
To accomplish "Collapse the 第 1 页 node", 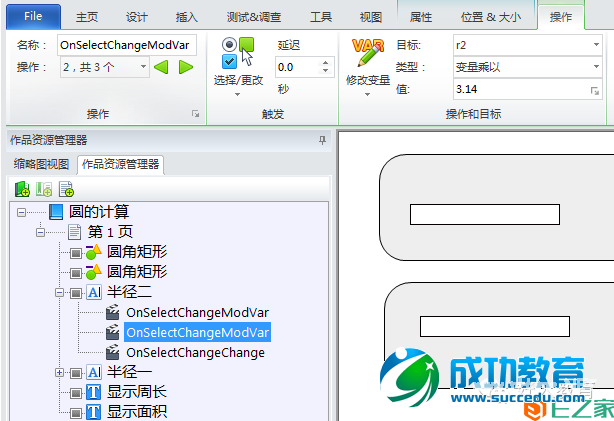I will [40, 233].
